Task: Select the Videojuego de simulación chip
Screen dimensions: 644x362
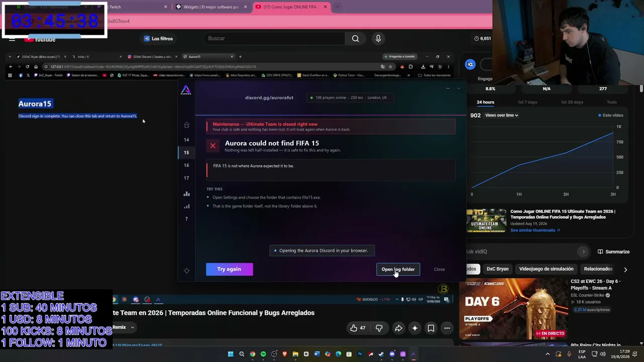Action: point(546,269)
